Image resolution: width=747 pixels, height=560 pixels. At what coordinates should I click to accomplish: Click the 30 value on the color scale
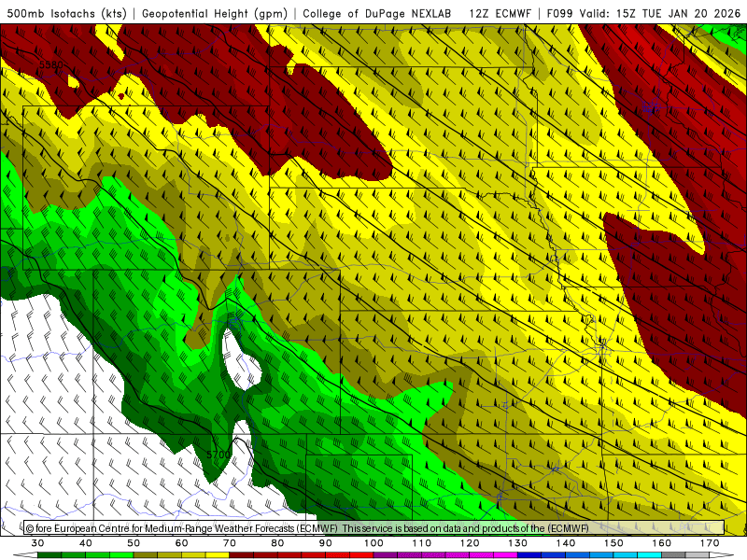pyautogui.click(x=37, y=543)
